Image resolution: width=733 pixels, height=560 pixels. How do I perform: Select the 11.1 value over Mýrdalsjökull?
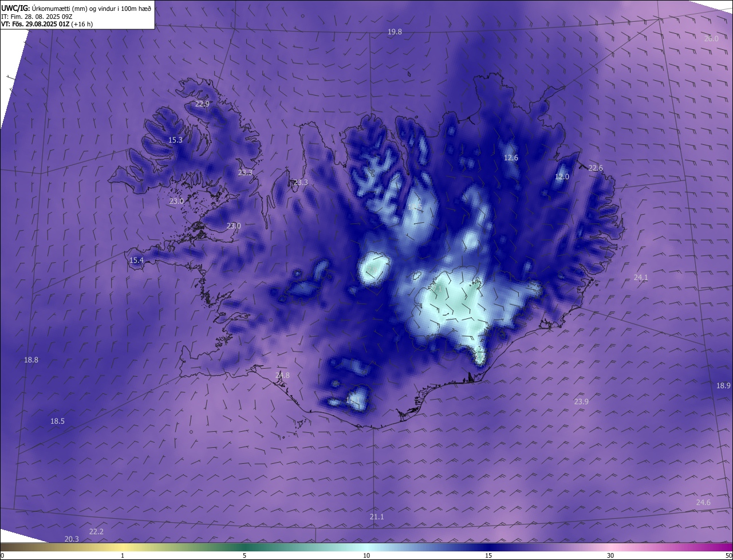point(353,400)
